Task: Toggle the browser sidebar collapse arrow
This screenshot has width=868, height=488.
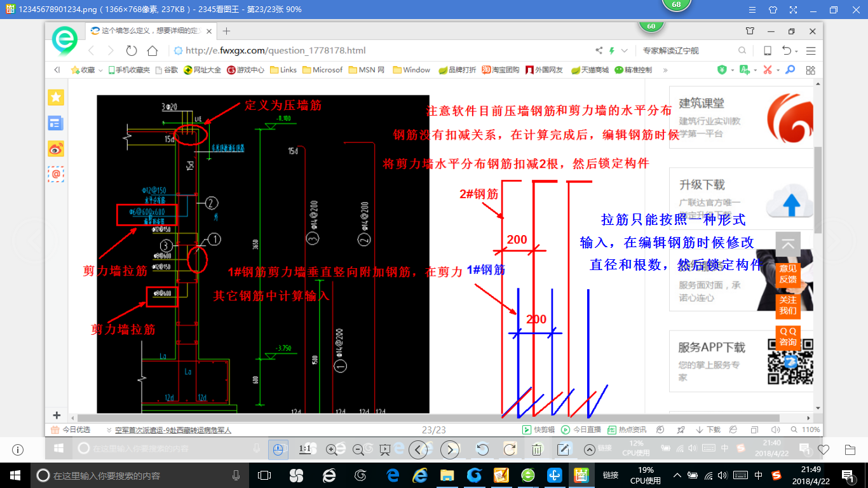Action: (57, 70)
